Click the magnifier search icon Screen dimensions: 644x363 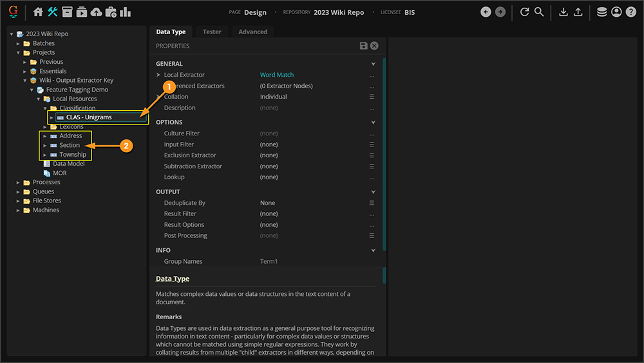[x=539, y=12]
